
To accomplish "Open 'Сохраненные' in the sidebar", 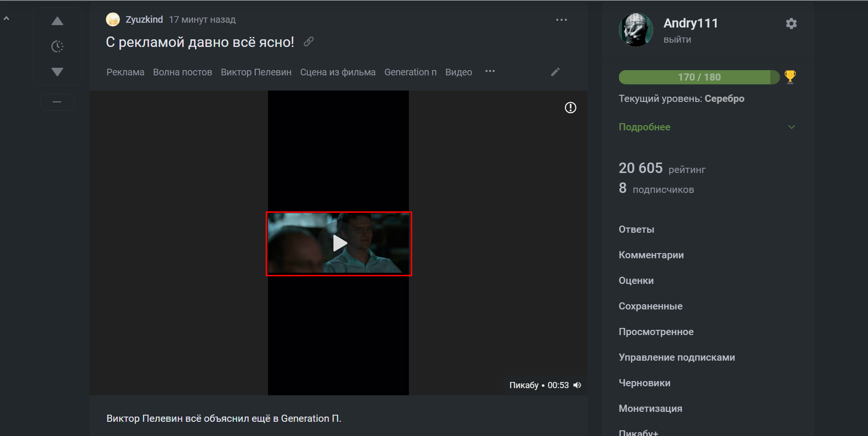I will tap(651, 306).
